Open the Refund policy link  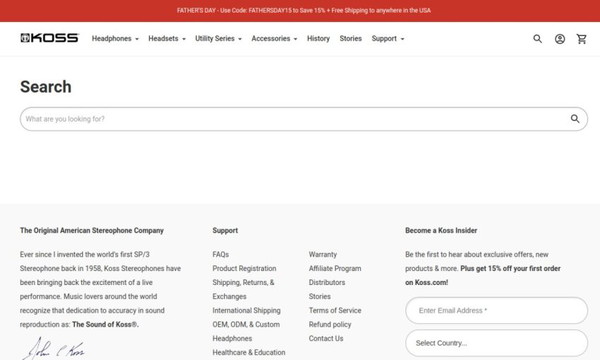[330, 324]
